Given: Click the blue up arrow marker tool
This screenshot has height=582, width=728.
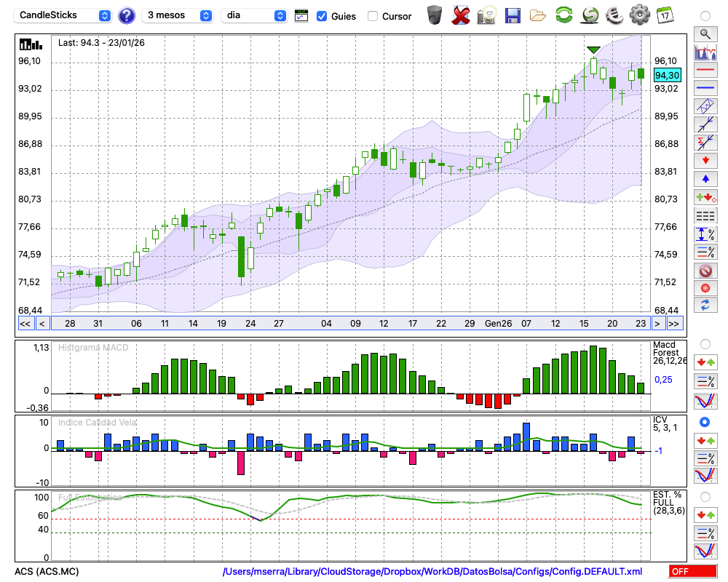Looking at the screenshot, I should coord(705,178).
